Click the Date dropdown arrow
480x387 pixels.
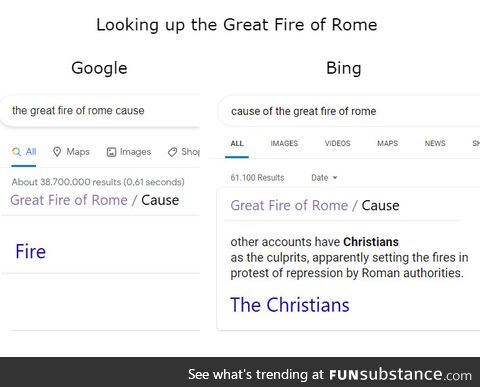335,178
